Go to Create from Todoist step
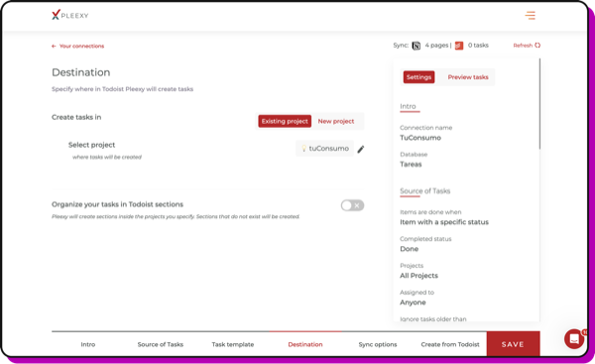The height and width of the screenshot is (364, 595). pos(450,344)
